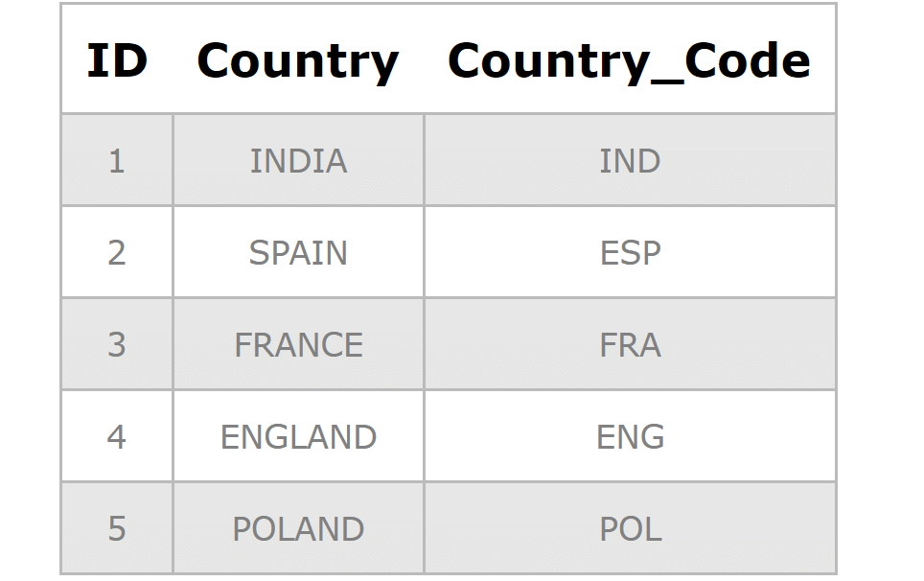Click ID cell with value 2
Viewport: 924px width, 581px height.
(117, 253)
